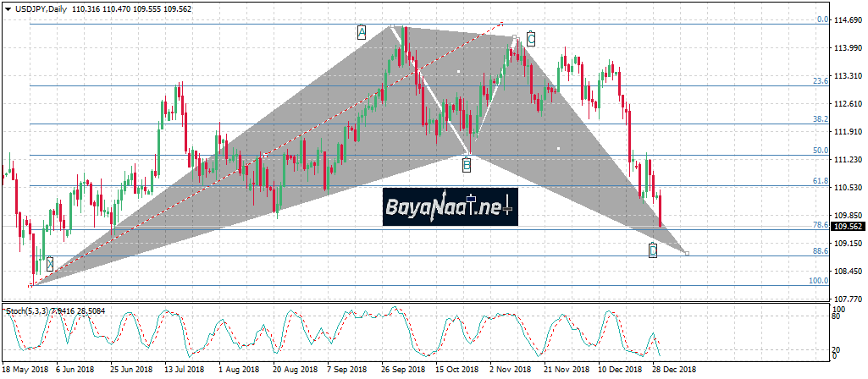Click the BayaNaaT.net watermark logo
The width and height of the screenshot is (868, 379).
click(x=449, y=206)
